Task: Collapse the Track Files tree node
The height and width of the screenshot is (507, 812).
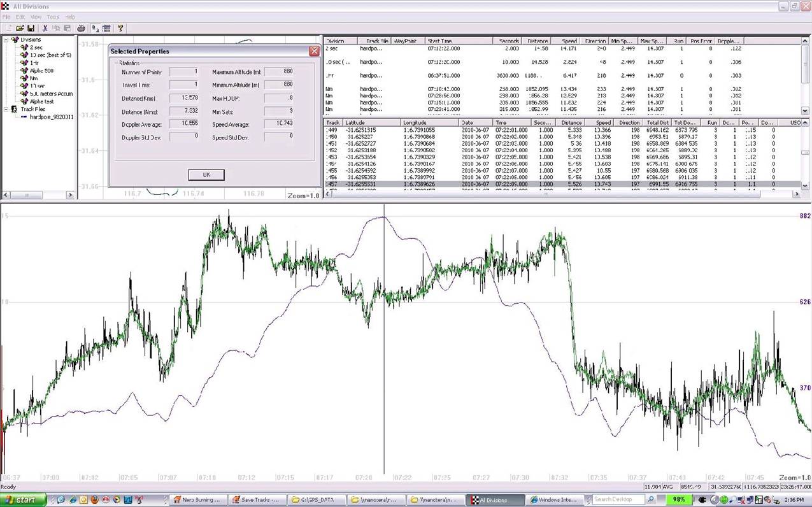Action: coord(6,109)
